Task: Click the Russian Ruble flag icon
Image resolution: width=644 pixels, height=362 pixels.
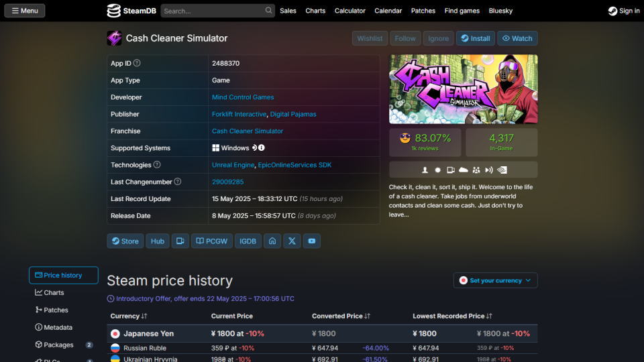Action: (x=115, y=348)
